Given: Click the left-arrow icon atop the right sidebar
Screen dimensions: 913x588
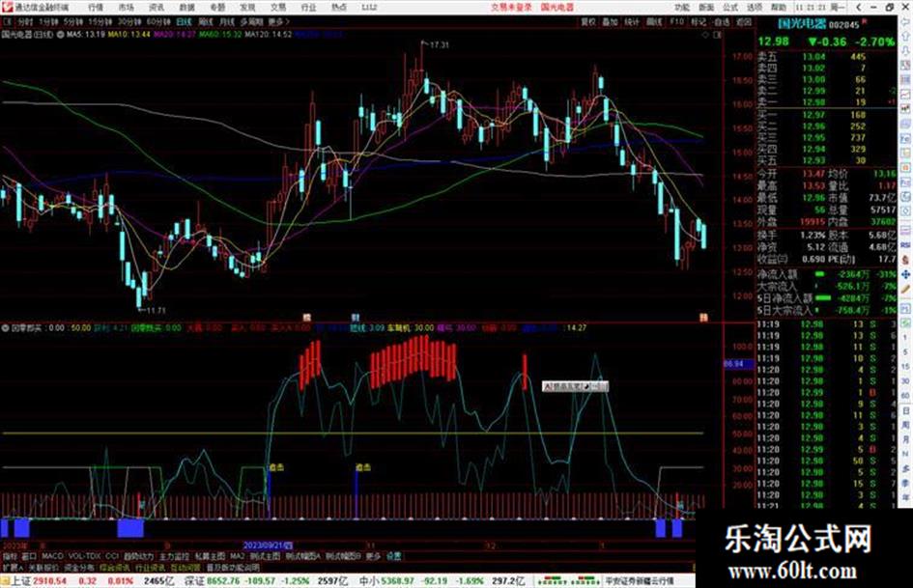Looking at the screenshot, I should [x=905, y=23].
